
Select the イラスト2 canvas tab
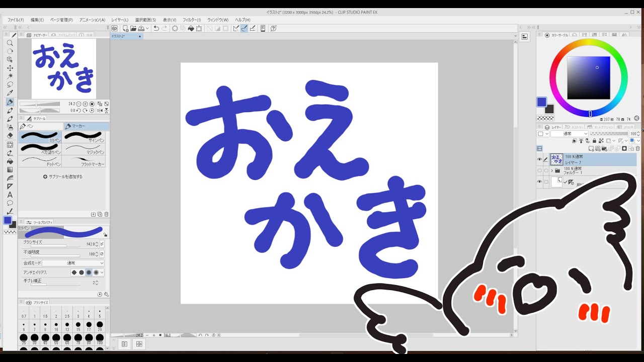(x=127, y=36)
